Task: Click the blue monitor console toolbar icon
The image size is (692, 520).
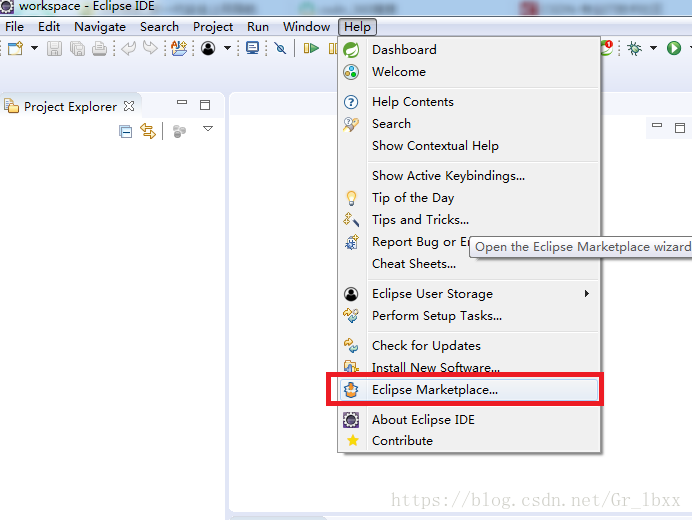Action: pyautogui.click(x=252, y=48)
